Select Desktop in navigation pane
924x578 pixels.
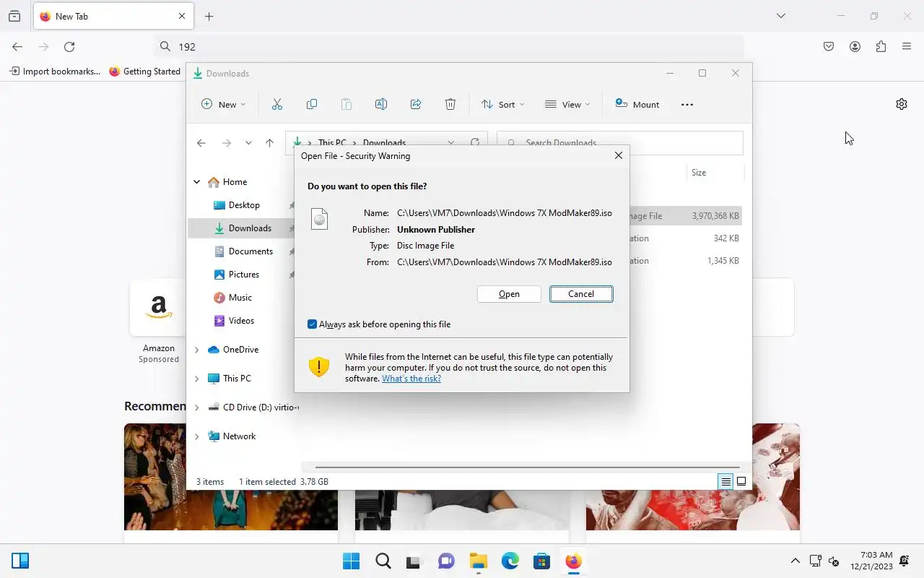point(244,205)
